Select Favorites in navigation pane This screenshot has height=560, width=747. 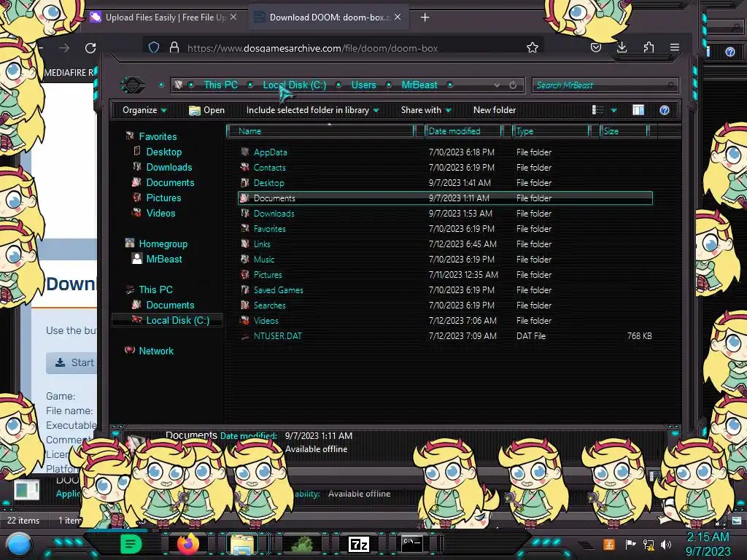tap(158, 136)
